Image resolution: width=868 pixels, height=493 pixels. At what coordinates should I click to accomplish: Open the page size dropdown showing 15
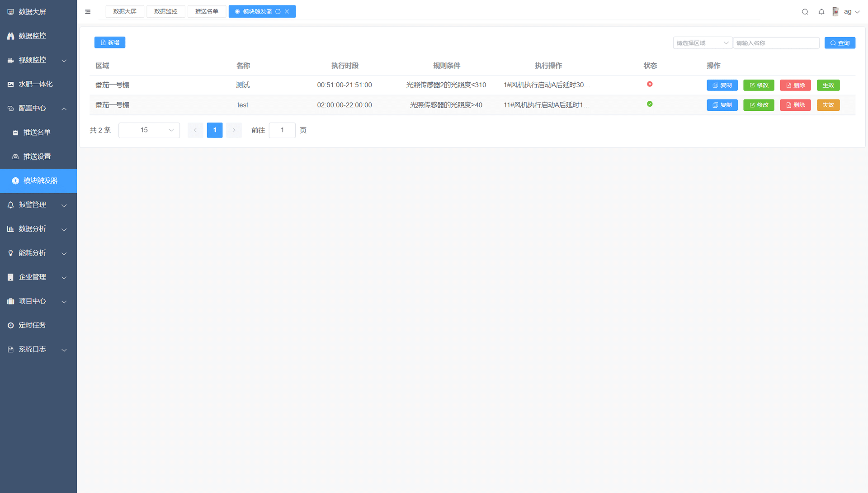click(149, 130)
